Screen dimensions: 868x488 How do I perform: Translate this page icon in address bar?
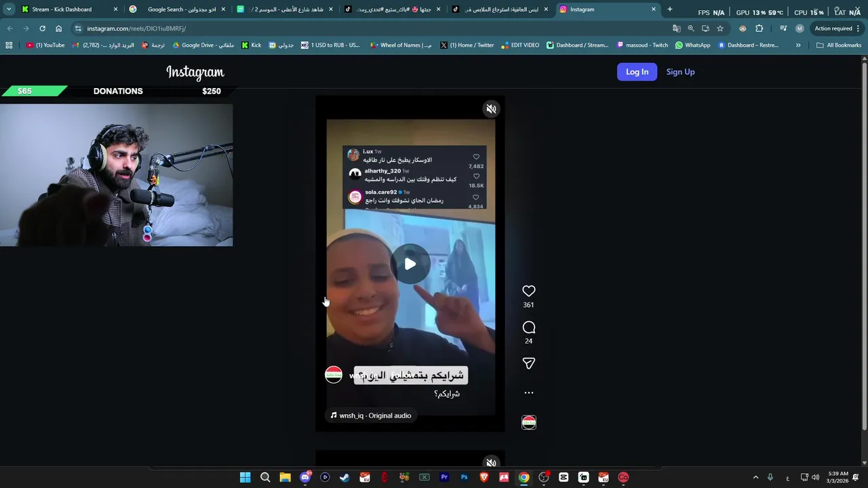[676, 28]
